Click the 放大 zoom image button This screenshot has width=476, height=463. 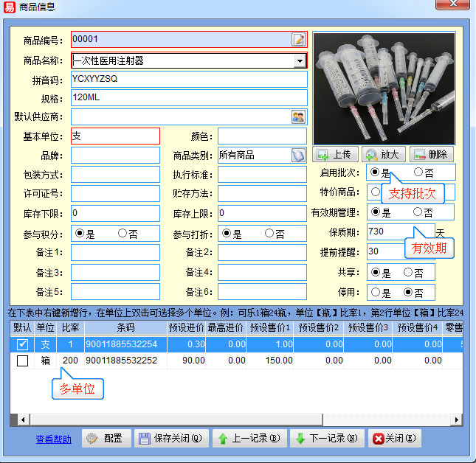pyautogui.click(x=382, y=154)
